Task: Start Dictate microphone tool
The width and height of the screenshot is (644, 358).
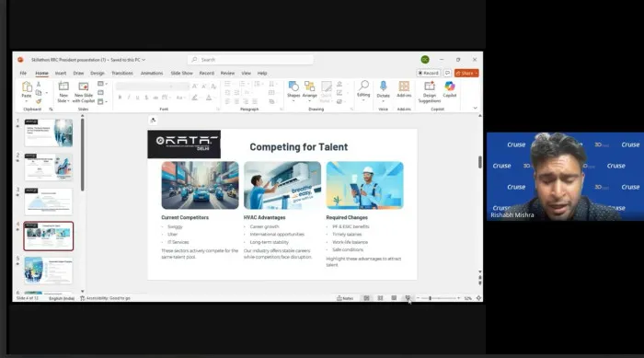Action: pyautogui.click(x=383, y=91)
